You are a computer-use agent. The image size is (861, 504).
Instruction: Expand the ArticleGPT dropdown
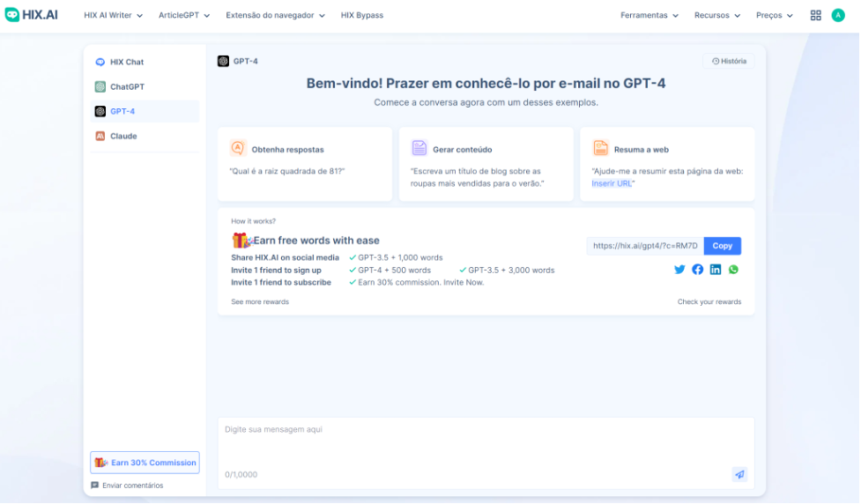184,15
